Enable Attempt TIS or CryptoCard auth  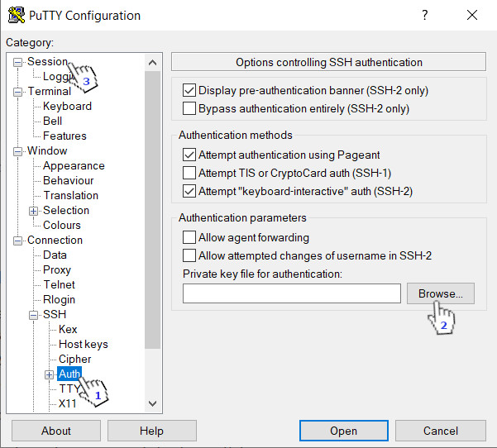189,173
